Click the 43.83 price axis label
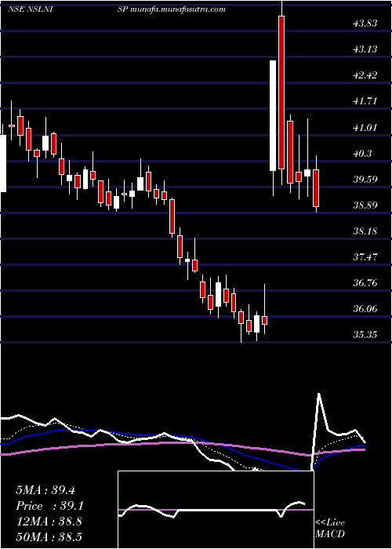Viewport: 392px width, 549px height. 365,23
